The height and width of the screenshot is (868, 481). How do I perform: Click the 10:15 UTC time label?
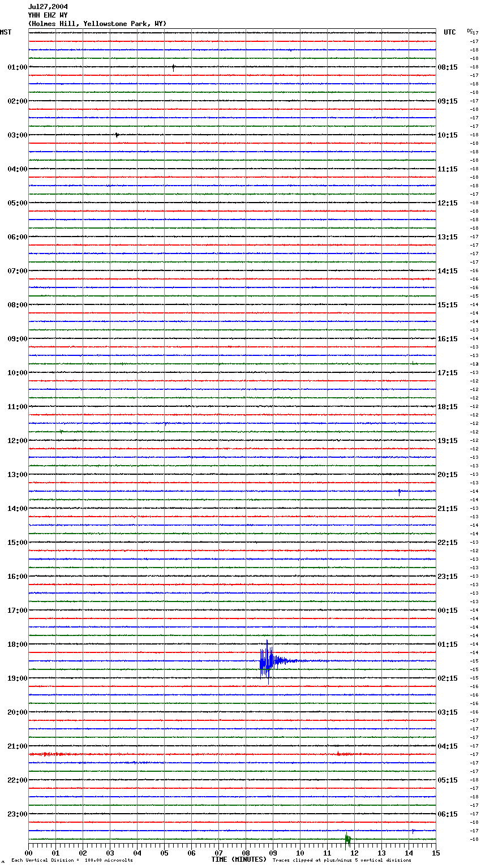[448, 135]
